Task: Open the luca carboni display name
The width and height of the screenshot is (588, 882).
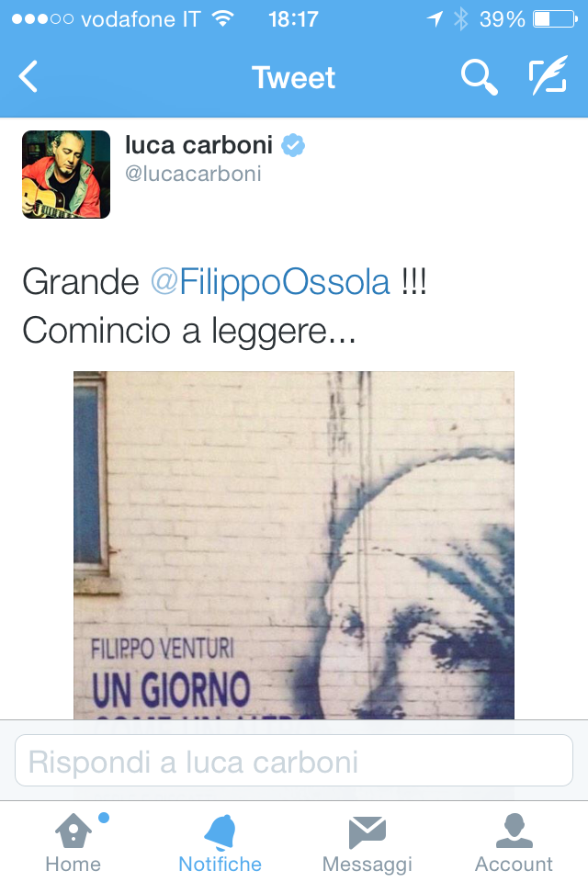Action: click(198, 145)
